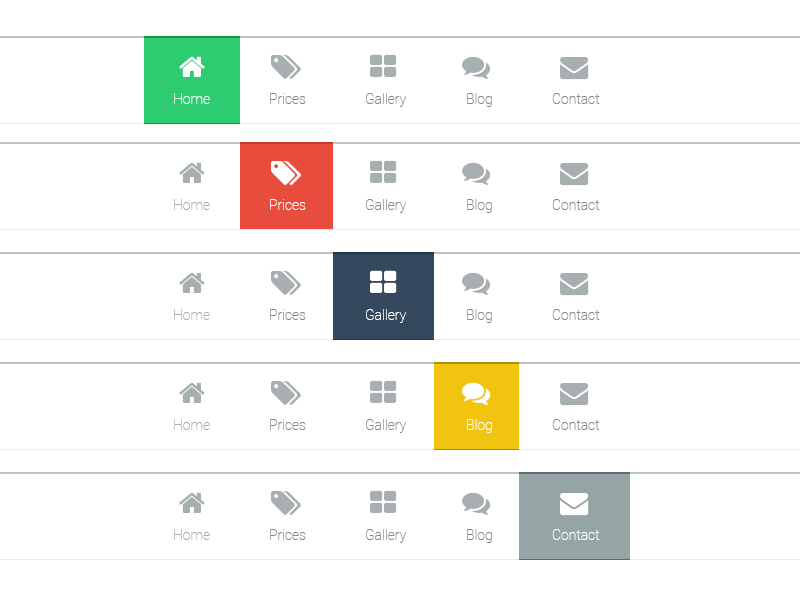Click the yellow Blog chat icon, fourth row

(x=476, y=394)
